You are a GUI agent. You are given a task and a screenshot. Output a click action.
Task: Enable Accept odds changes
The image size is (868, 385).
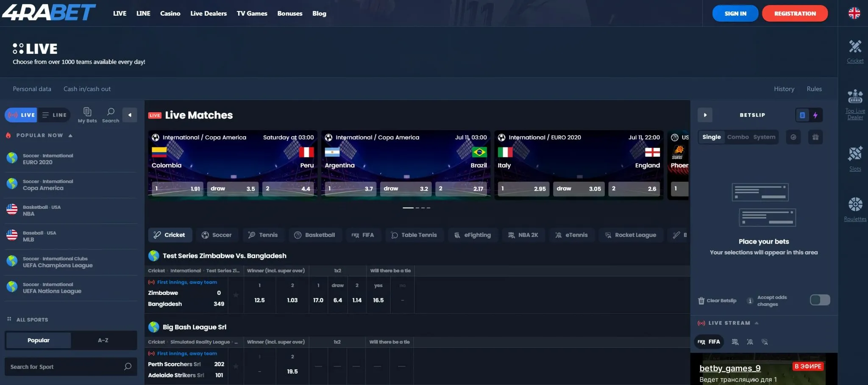pyautogui.click(x=820, y=300)
